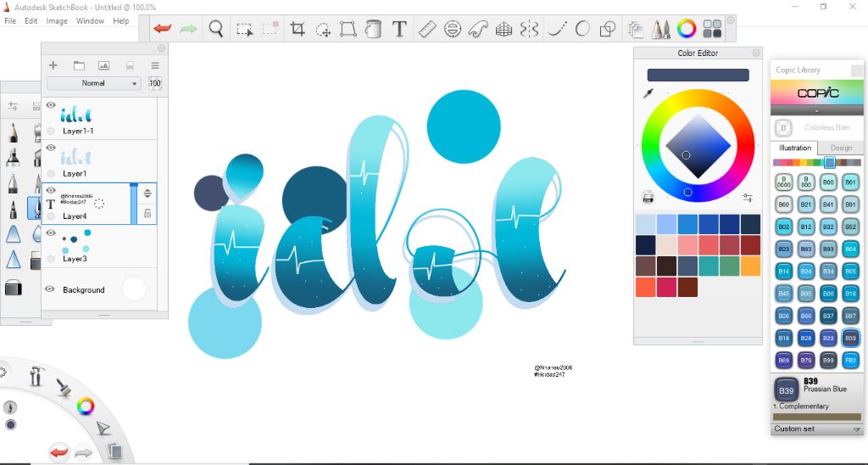Add a new layer with plus icon
Screen dimensions: 868x465
[53, 65]
